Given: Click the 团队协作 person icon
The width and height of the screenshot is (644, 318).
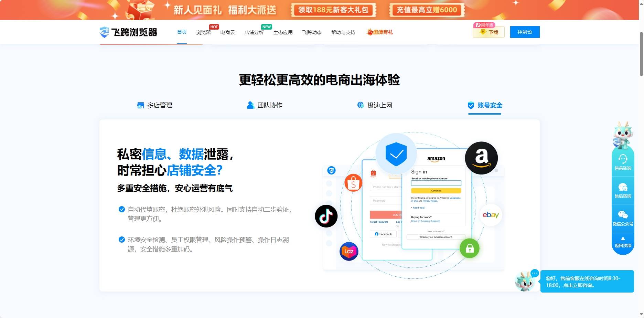Looking at the screenshot, I should [x=250, y=105].
